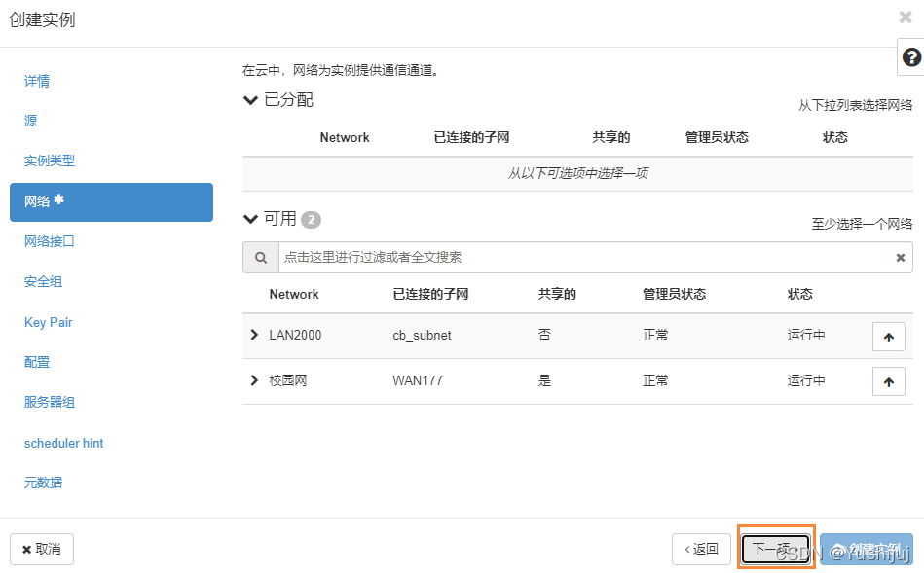
Task: Click the 下一项 button
Action: point(775,549)
